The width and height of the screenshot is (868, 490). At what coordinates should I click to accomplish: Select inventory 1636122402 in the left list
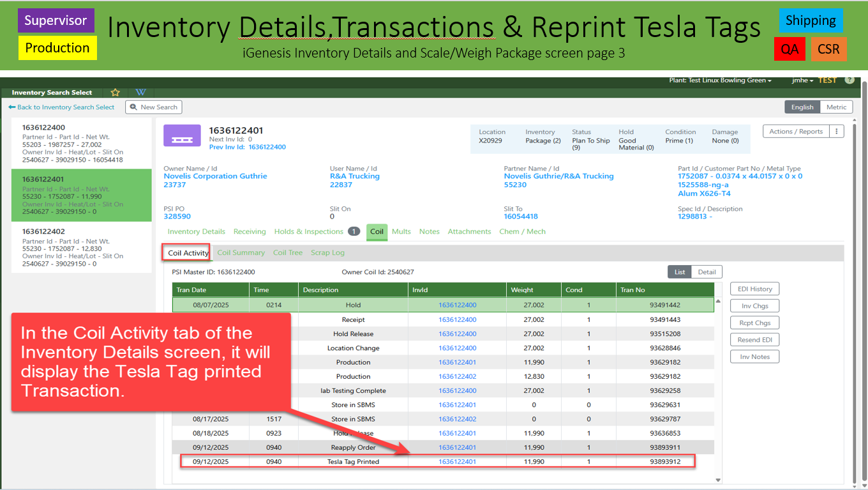click(x=82, y=247)
